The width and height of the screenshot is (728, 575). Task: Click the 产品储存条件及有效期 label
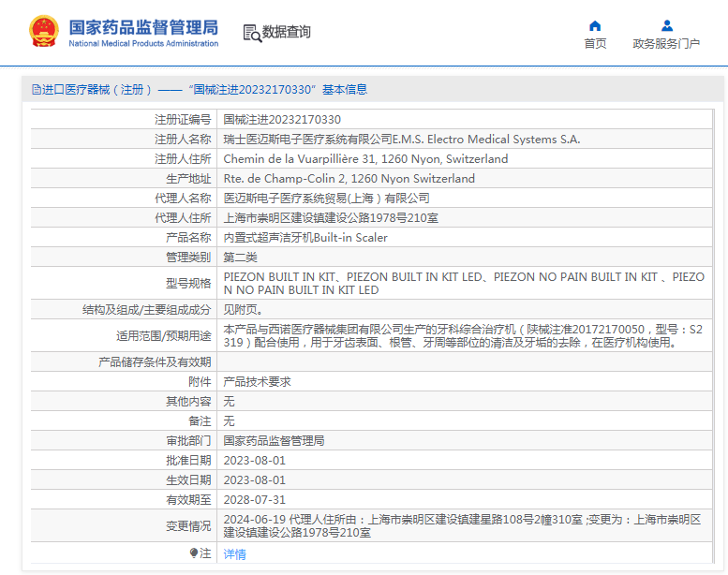[155, 362]
